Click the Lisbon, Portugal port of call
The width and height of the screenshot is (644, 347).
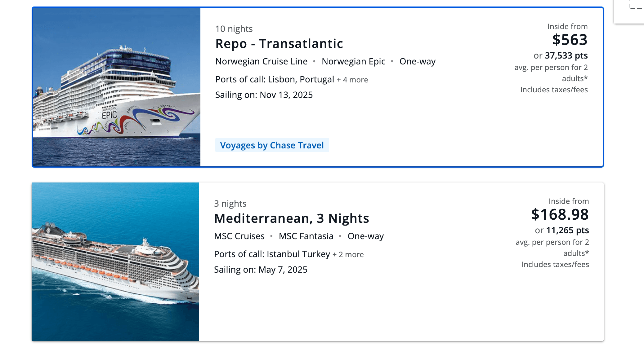coord(300,80)
